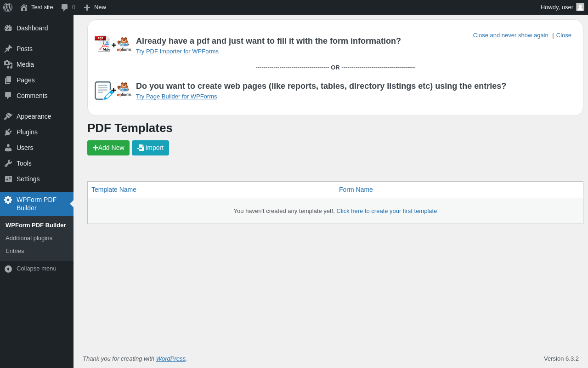Click the green Add New button
This screenshot has height=368, width=588.
pyautogui.click(x=108, y=148)
